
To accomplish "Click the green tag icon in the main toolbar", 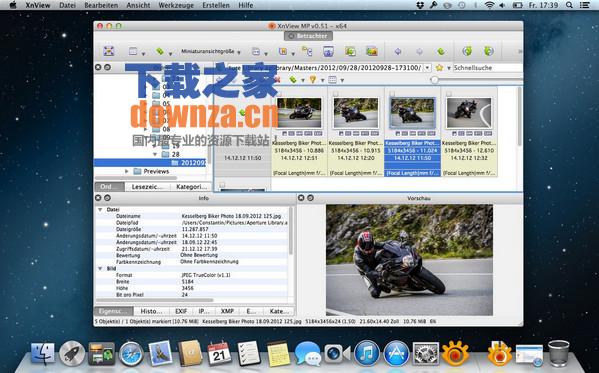I will coord(160,51).
